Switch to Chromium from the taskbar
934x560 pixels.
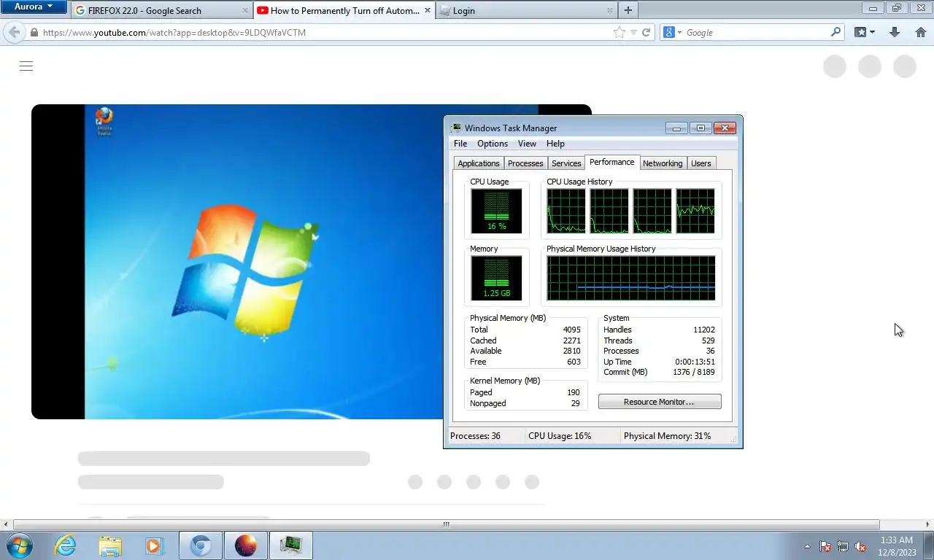[201, 545]
